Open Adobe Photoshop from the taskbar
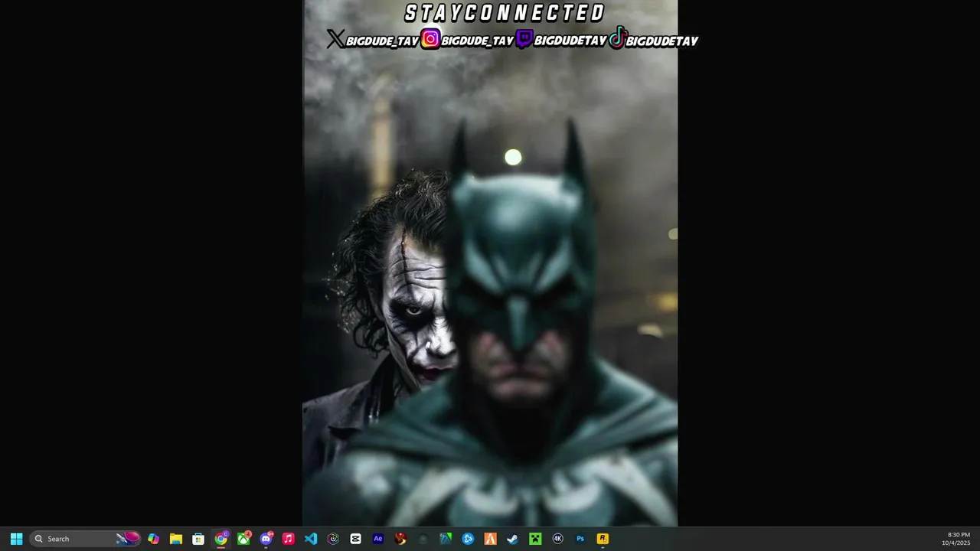 click(x=580, y=539)
